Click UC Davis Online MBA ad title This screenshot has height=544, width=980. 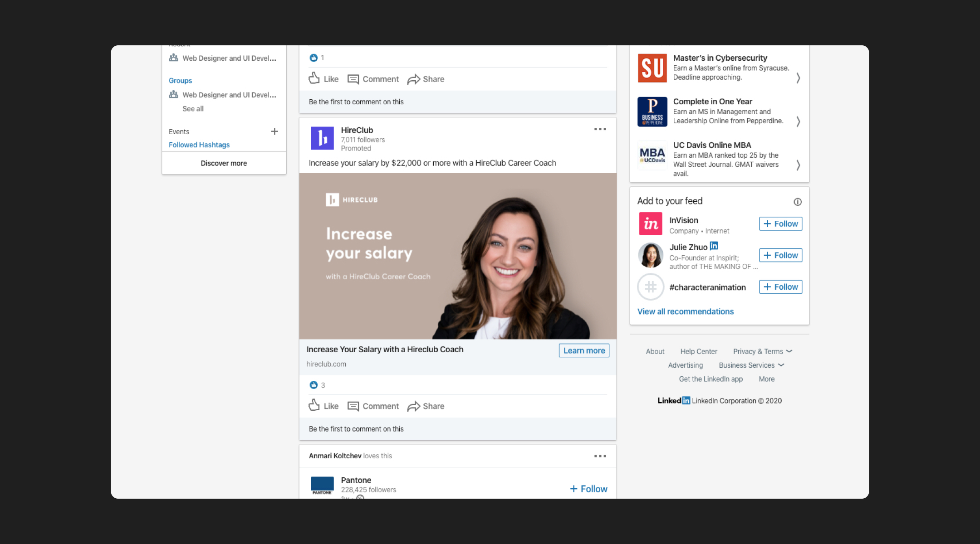coord(712,145)
